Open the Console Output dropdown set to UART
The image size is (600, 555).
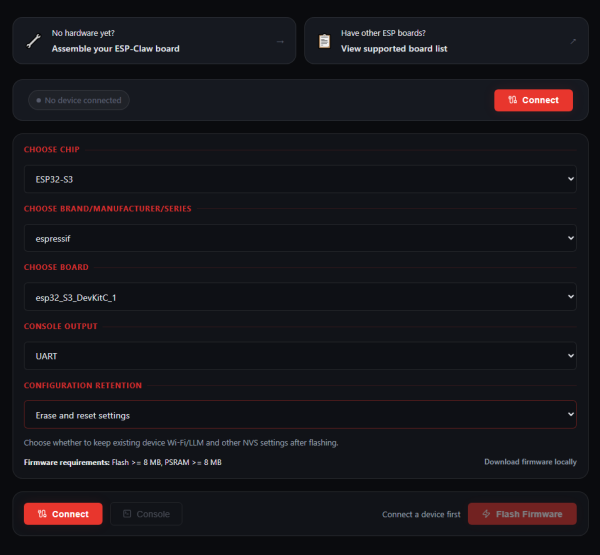point(300,356)
